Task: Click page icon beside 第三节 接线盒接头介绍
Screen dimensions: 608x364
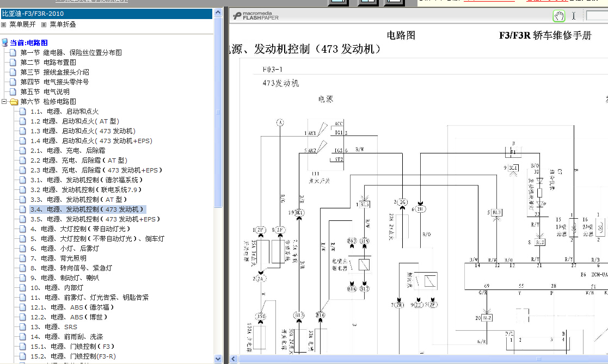Action: pos(13,72)
